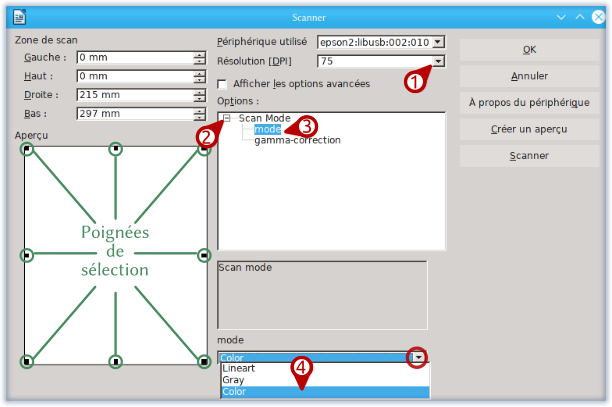The width and height of the screenshot is (612, 407).
Task: Click the top-center selection handle in preview
Action: [116, 149]
